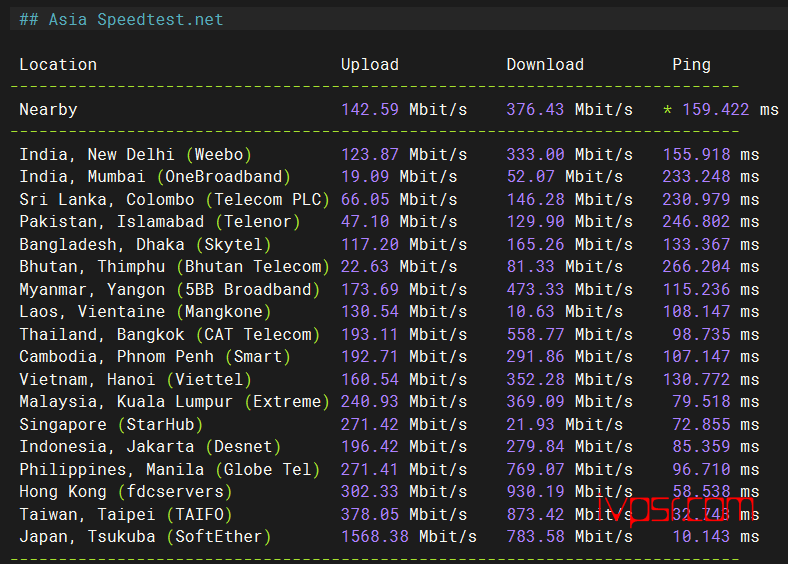Click Manila download value 769.07

[x=535, y=469]
